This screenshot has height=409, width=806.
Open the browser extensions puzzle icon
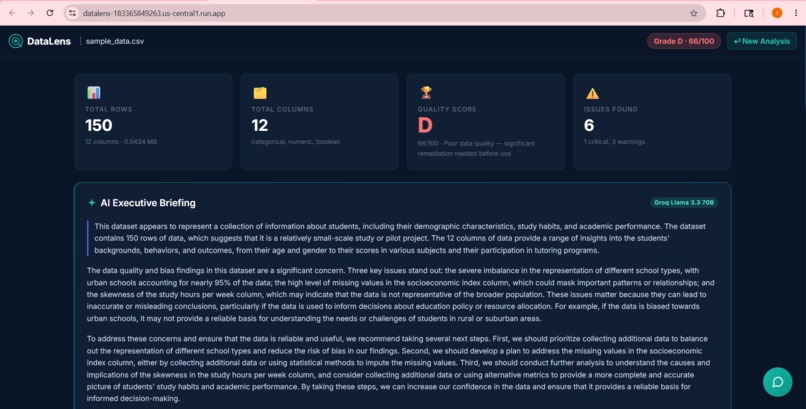(720, 13)
